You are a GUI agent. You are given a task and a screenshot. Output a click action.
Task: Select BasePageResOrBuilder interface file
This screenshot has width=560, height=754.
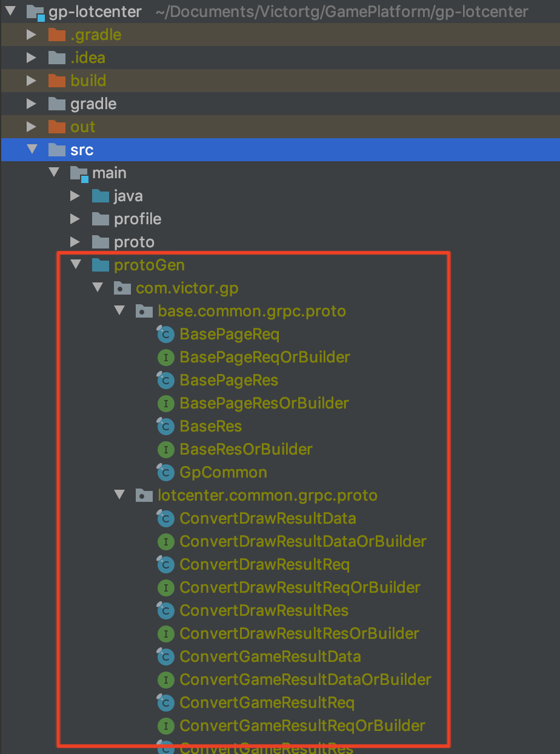pos(264,404)
